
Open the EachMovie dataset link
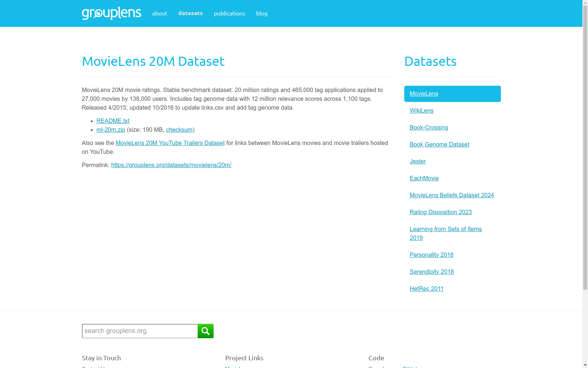[x=424, y=178]
